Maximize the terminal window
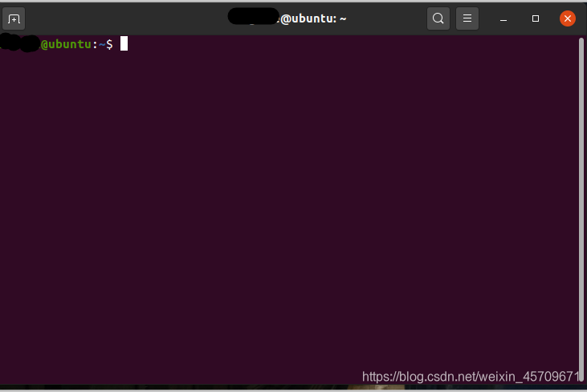This screenshot has height=392, width=587. click(536, 18)
